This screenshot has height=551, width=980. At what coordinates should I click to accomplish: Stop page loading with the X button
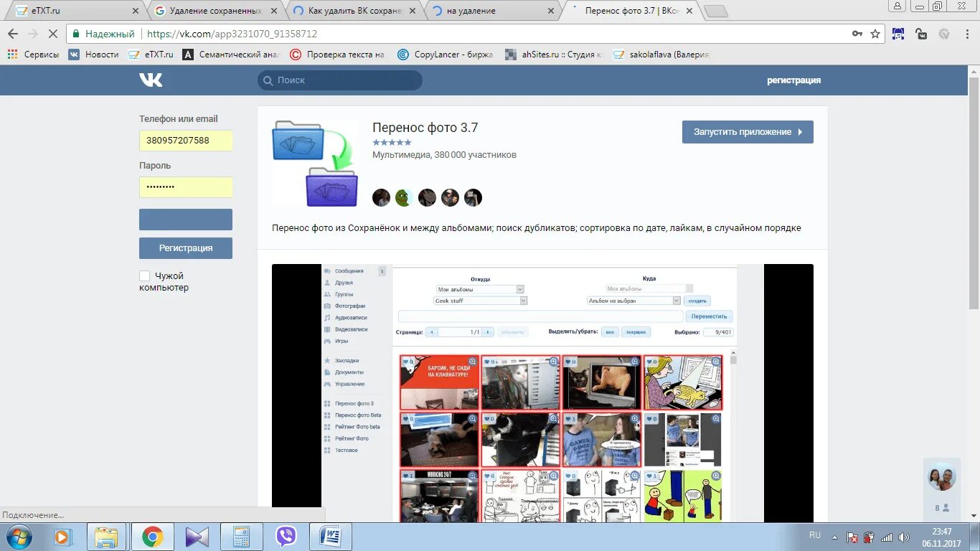(x=53, y=34)
